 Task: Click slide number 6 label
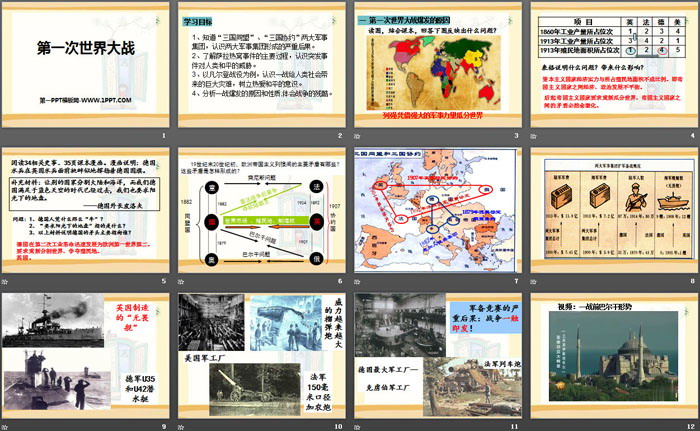(x=340, y=281)
